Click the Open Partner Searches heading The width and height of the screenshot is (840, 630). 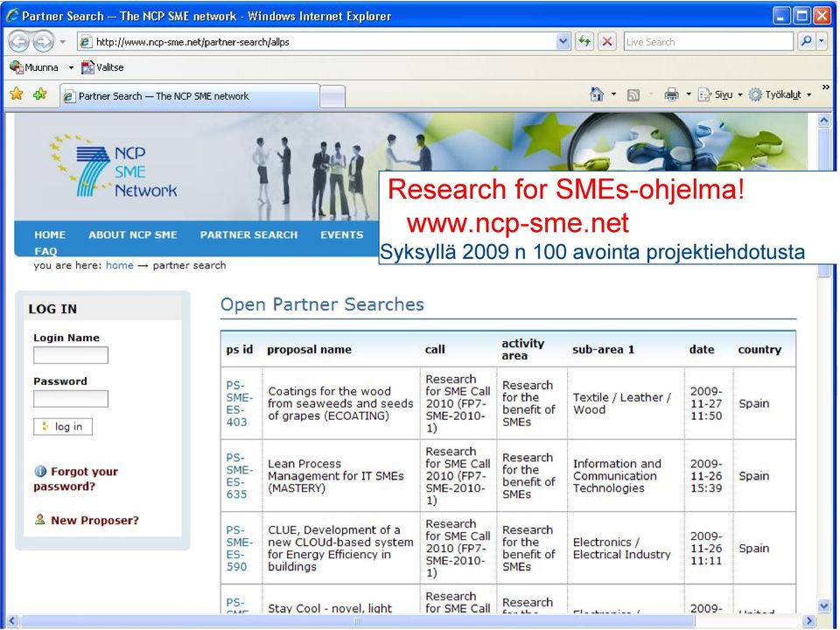click(322, 304)
